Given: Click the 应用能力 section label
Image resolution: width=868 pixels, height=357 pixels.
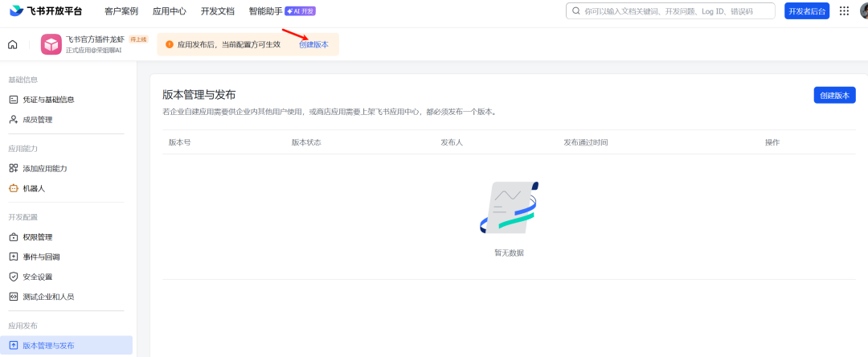Looking at the screenshot, I should pyautogui.click(x=23, y=148).
